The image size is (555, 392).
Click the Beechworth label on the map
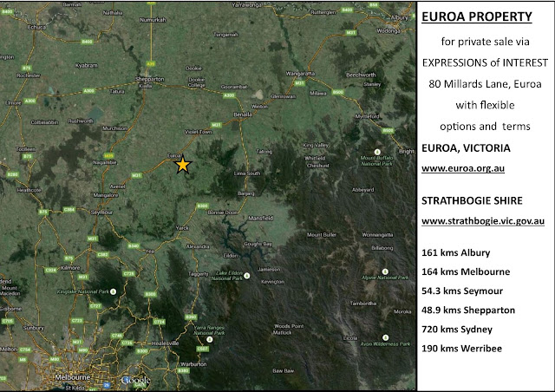361,75
